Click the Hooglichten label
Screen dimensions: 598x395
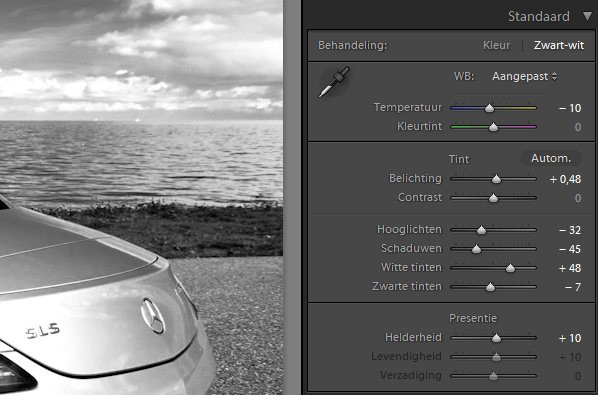point(409,230)
